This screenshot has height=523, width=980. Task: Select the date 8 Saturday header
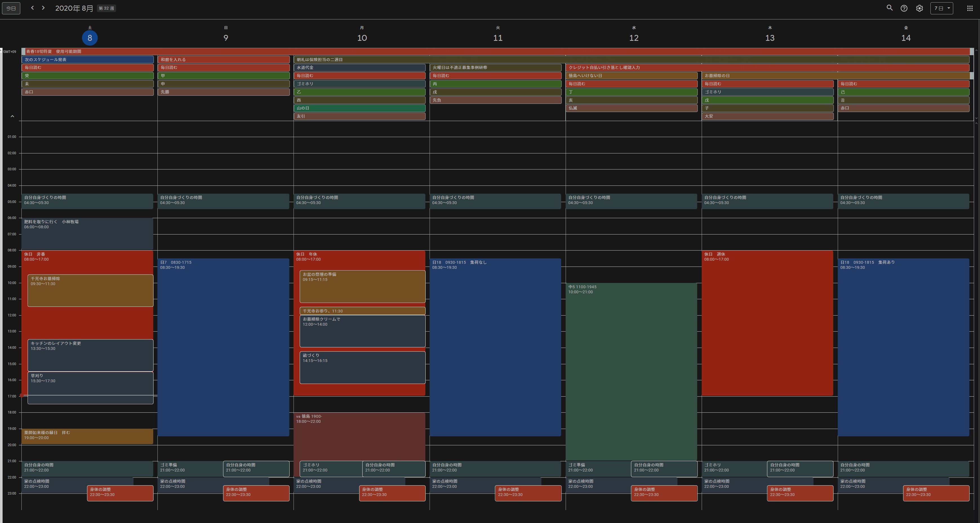(90, 38)
